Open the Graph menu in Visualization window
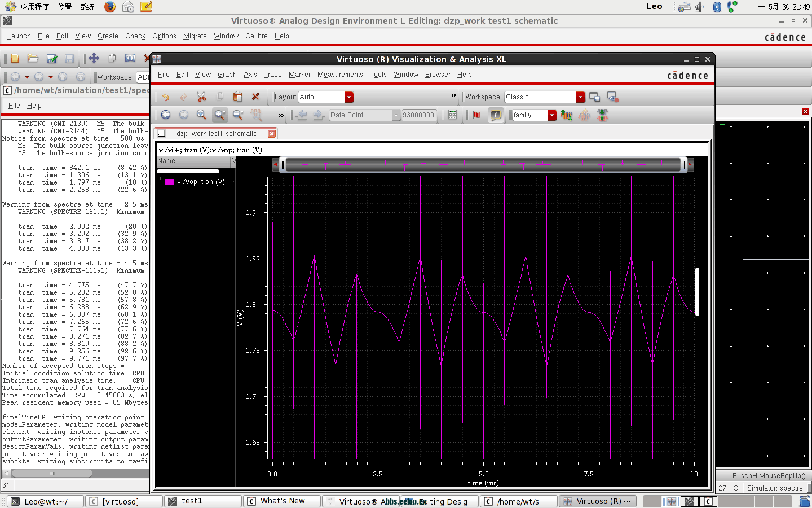Image resolution: width=812 pixels, height=508 pixels. click(x=227, y=75)
